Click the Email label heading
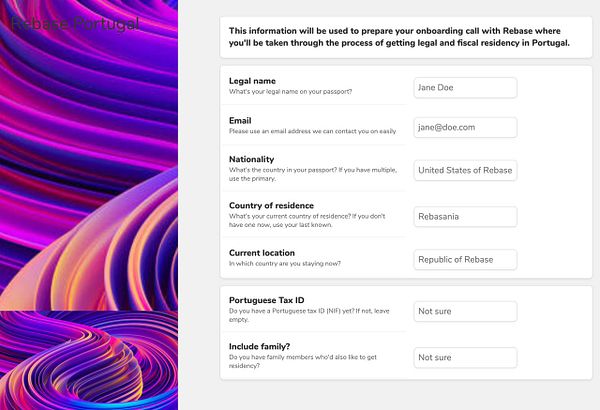 [240, 121]
